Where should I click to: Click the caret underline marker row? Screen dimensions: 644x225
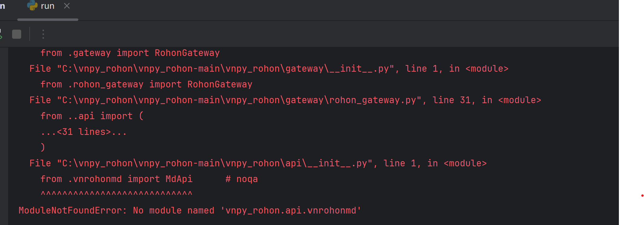116,194
